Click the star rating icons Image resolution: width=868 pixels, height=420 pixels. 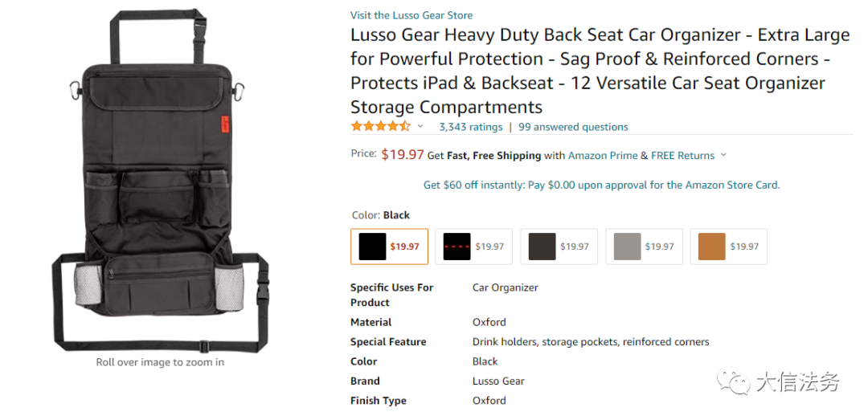[x=380, y=126]
